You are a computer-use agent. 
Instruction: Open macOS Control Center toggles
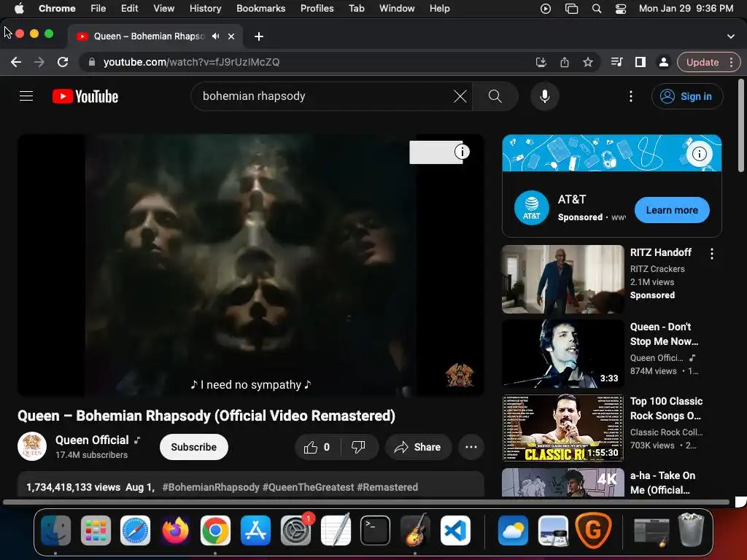click(x=620, y=8)
